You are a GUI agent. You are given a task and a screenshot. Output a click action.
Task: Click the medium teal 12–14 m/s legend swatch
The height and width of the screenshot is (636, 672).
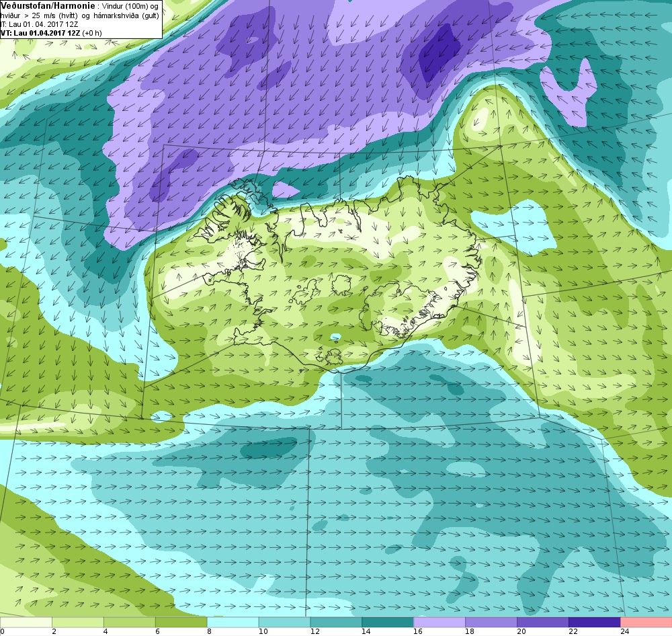click(x=336, y=622)
